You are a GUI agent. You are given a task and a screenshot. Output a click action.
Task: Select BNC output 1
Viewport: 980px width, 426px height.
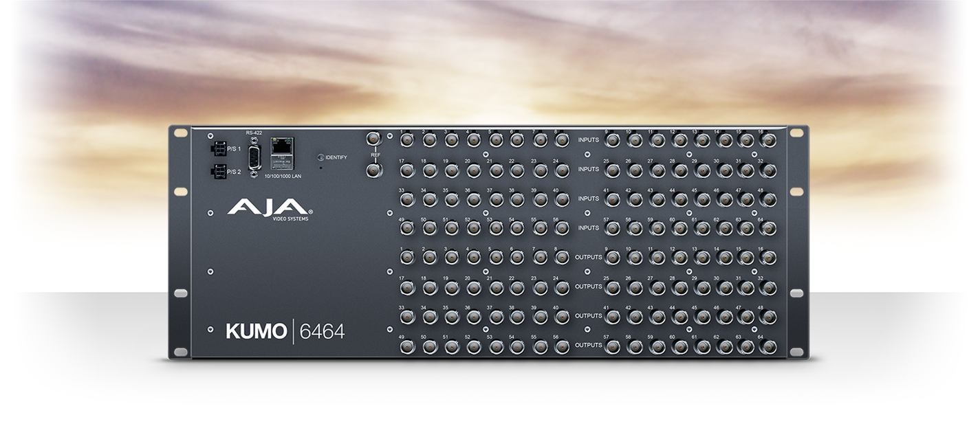[406, 258]
